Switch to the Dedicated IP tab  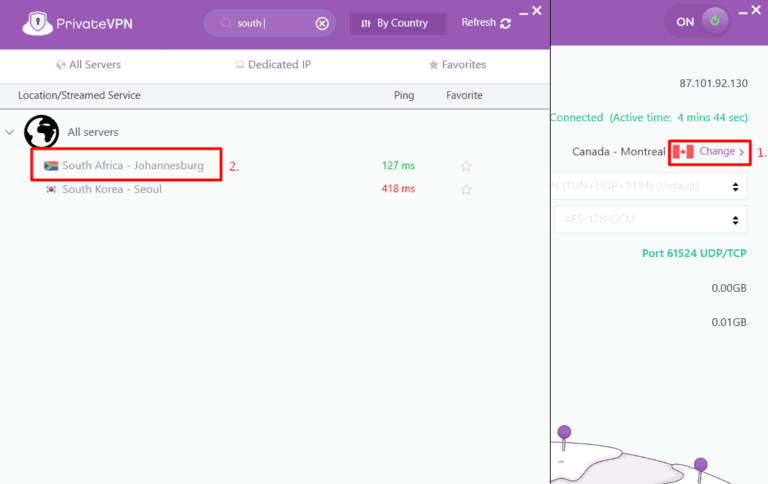273,65
